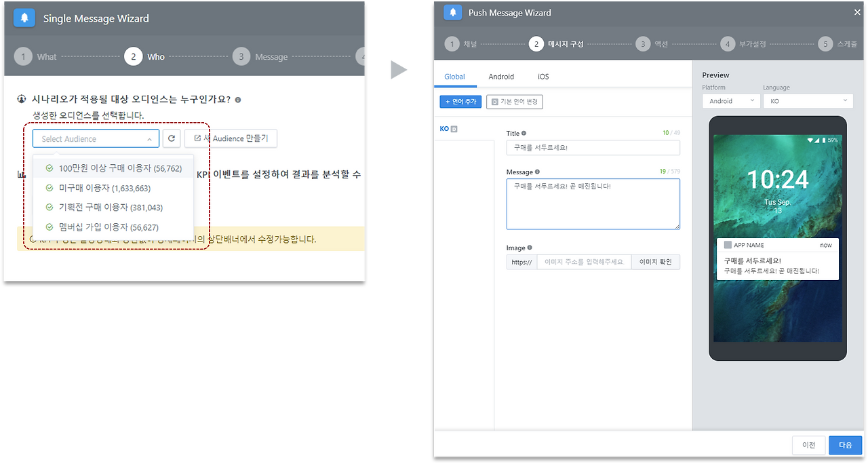
Task: Click the D default badge beside KO
Action: (x=454, y=129)
